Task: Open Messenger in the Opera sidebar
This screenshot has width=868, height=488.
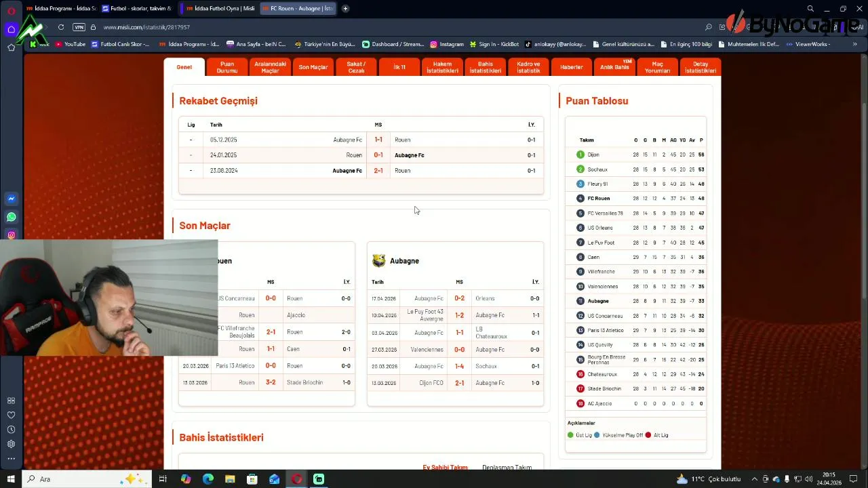Action: tap(11, 199)
